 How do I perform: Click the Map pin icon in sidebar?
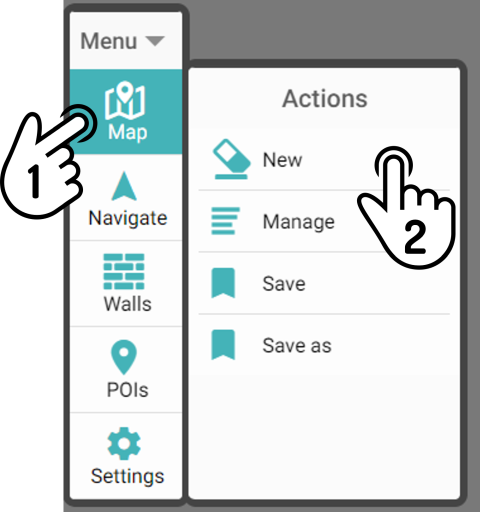(125, 100)
